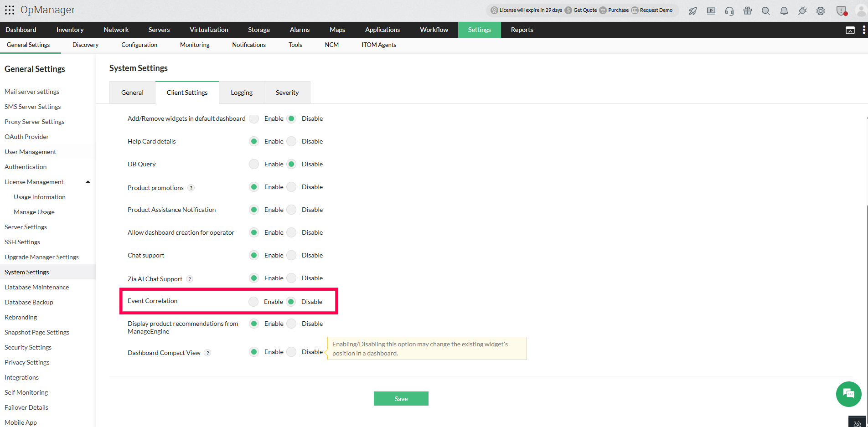Click the Save button

click(401, 399)
